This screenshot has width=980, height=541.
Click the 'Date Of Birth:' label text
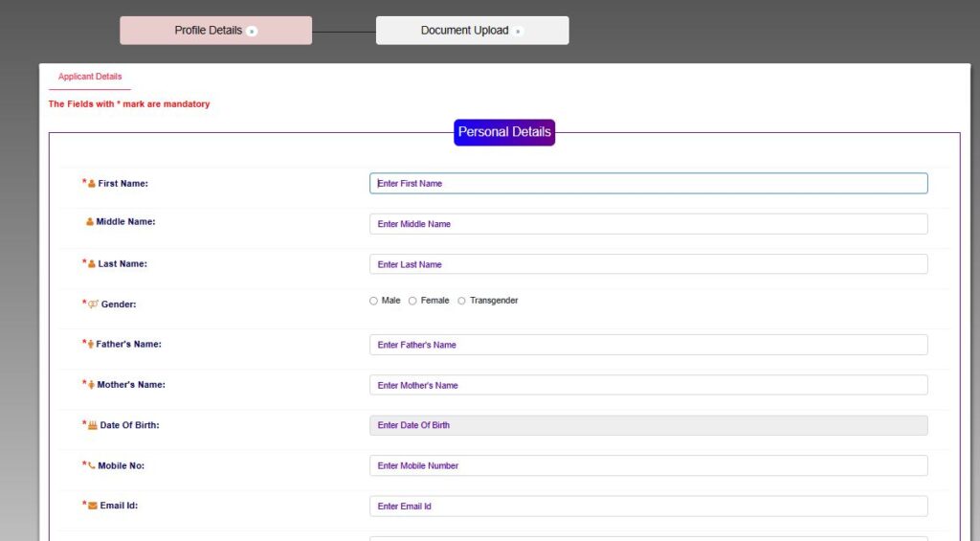(129, 425)
